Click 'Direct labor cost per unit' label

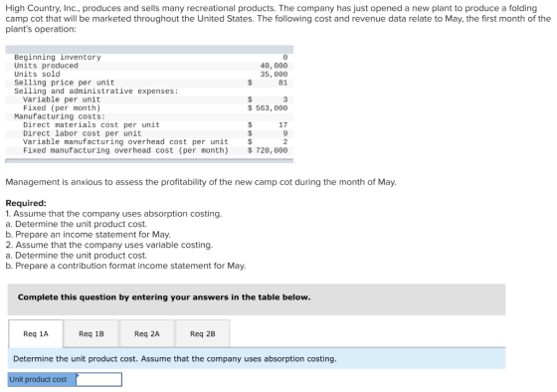(82, 133)
